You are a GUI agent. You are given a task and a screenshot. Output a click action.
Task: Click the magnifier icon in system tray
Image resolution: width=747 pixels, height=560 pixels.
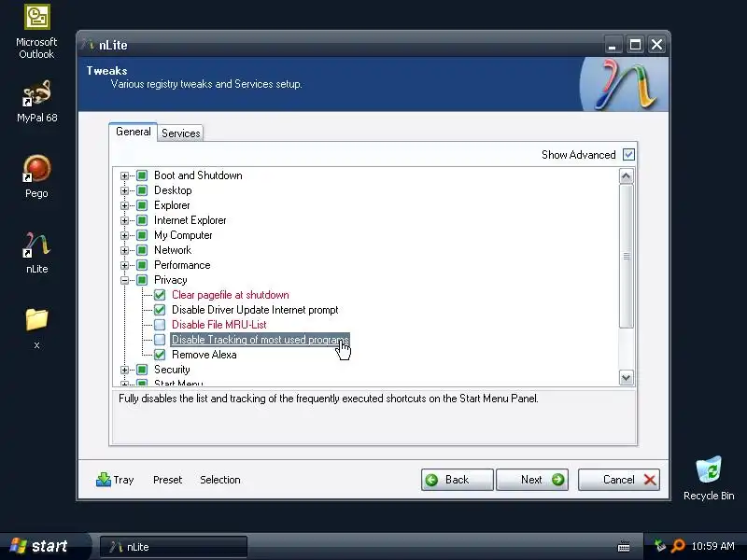click(678, 546)
